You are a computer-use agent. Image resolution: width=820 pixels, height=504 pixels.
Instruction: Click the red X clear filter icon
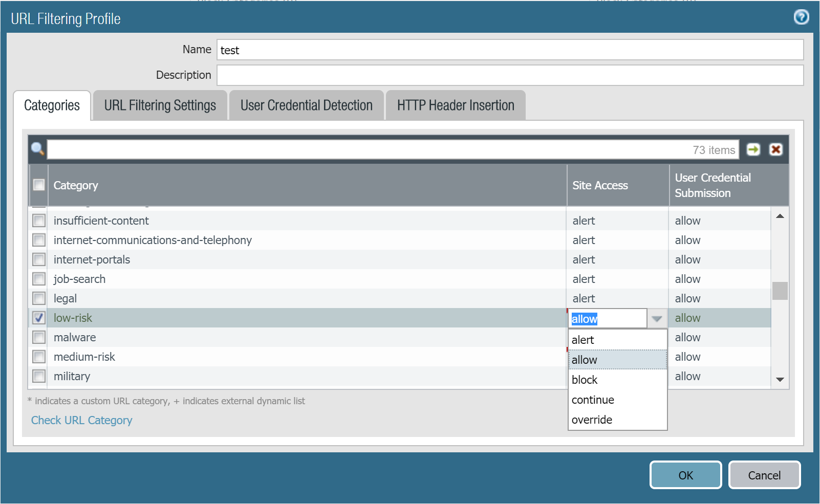(776, 149)
